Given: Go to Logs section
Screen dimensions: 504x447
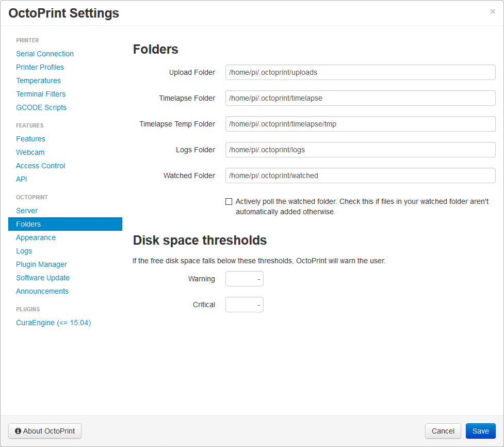Looking at the screenshot, I should (x=24, y=251).
